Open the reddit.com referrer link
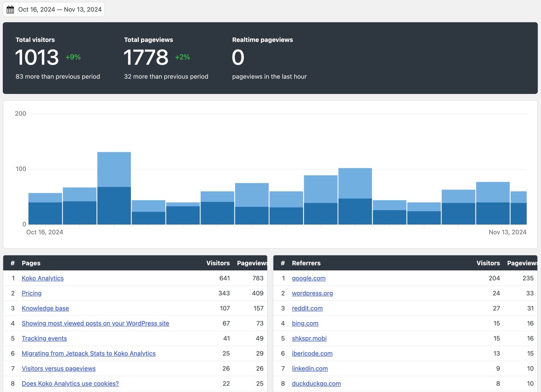541x392 pixels. [307, 308]
